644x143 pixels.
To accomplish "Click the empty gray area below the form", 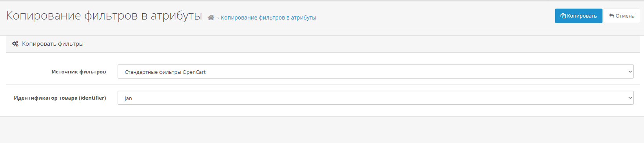I will point(321,130).
